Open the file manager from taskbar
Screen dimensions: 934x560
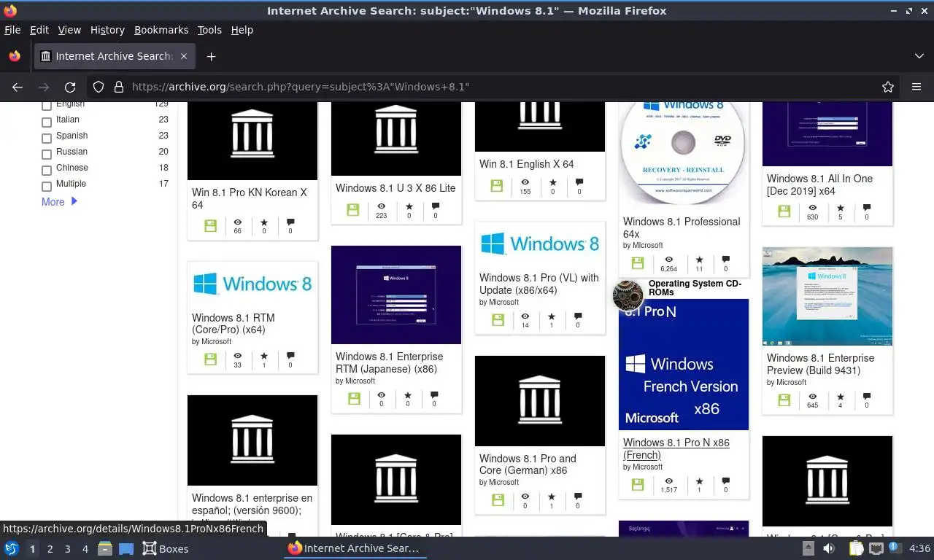(x=104, y=548)
